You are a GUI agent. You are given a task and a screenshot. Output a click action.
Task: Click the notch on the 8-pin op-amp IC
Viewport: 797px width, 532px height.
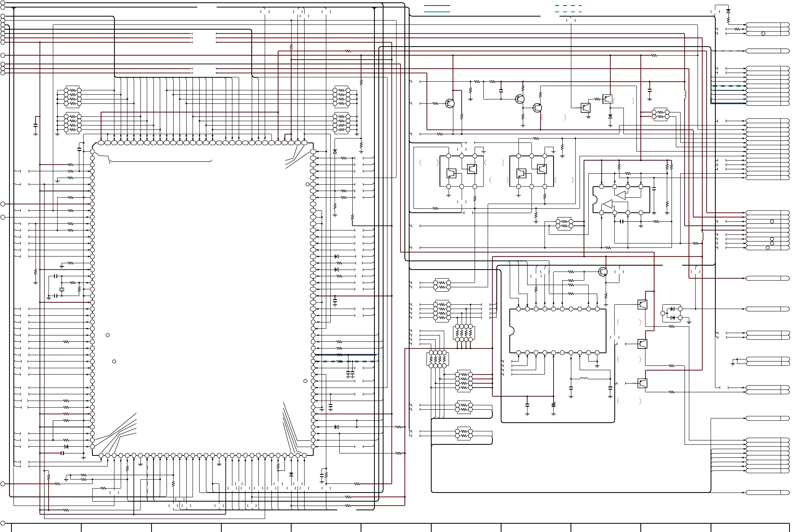[x=595, y=199]
